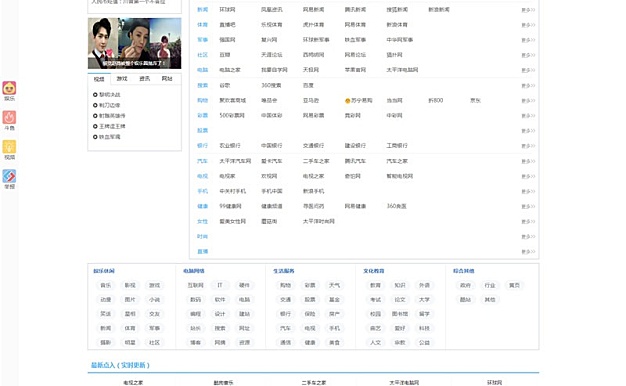Screen dimensions: 626x386
Task: Switch to the 视频 tab under the banner
Action: [99, 79]
